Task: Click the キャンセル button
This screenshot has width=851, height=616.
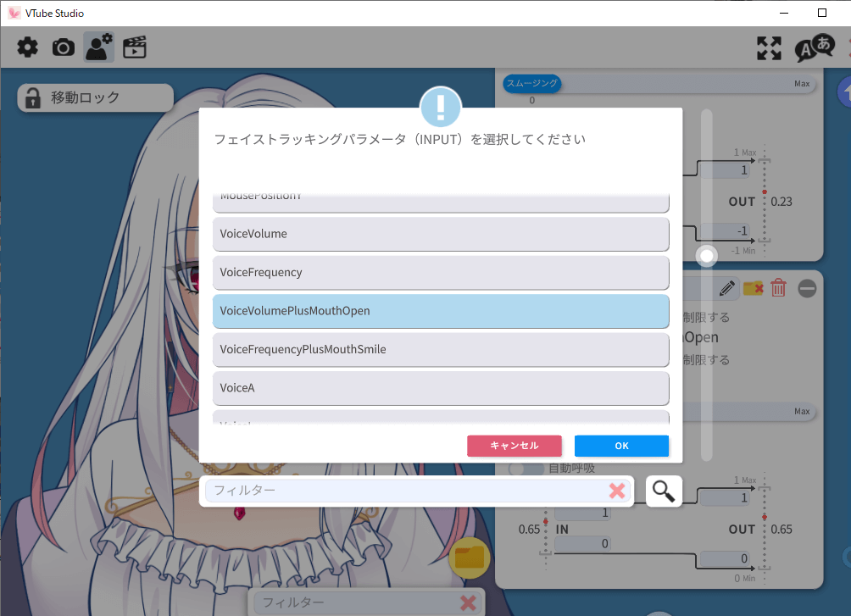Action: pyautogui.click(x=514, y=446)
